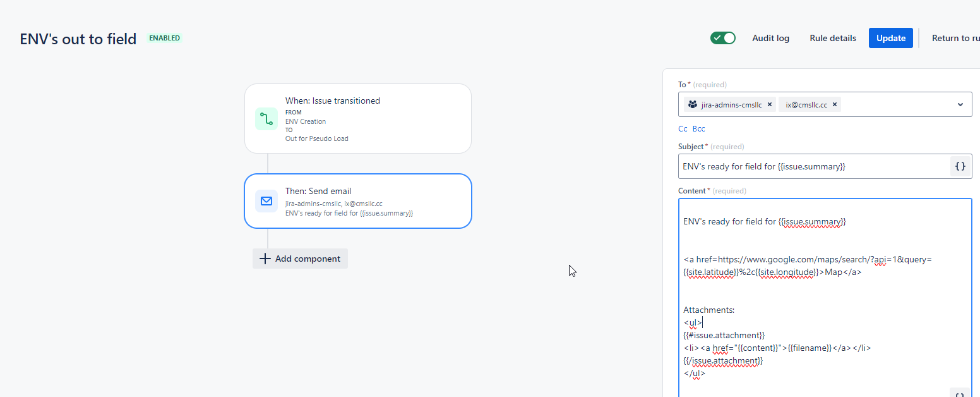Click the Update button
This screenshot has width=980, height=397.
[x=891, y=38]
